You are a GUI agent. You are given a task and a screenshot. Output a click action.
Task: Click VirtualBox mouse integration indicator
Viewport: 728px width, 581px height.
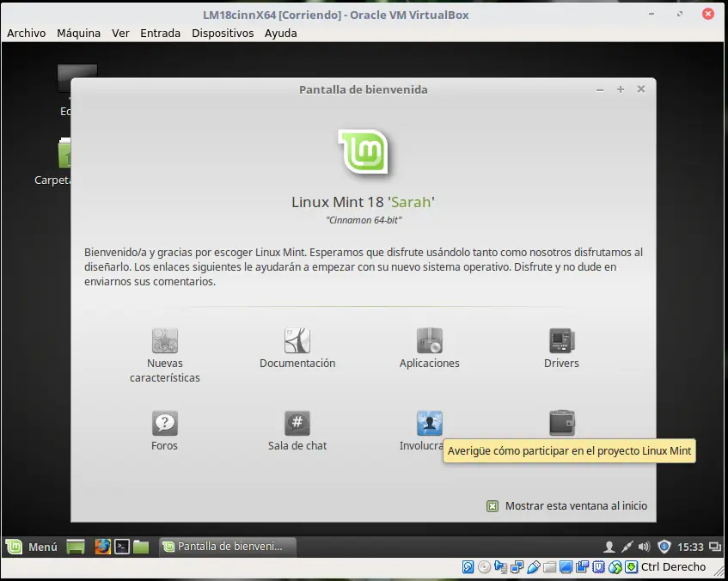click(x=615, y=567)
